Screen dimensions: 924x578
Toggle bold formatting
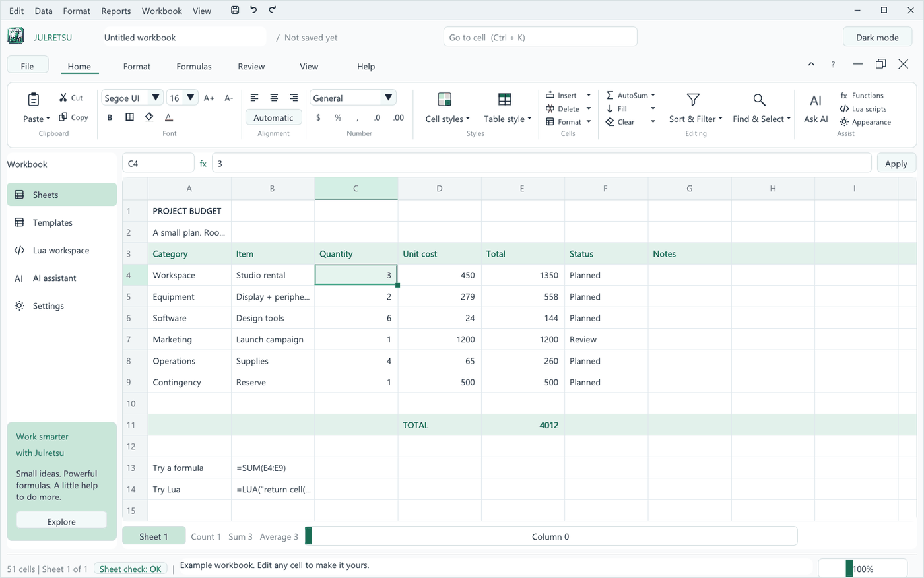(110, 117)
